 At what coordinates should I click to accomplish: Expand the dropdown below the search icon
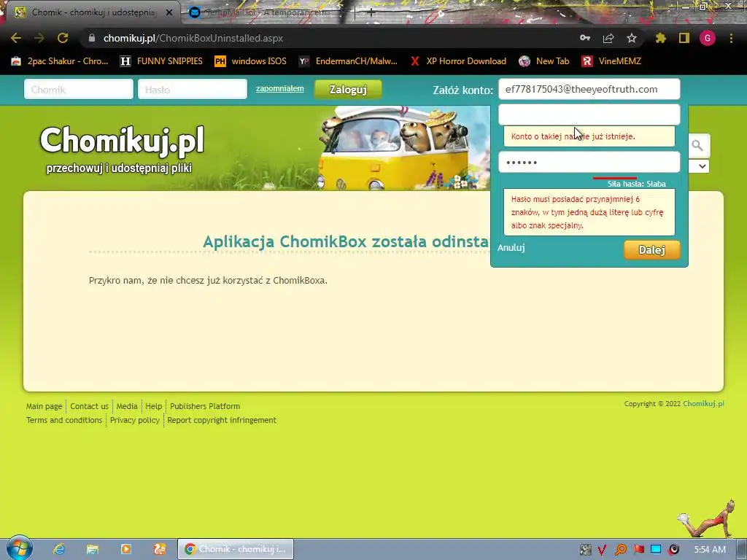pyautogui.click(x=702, y=166)
